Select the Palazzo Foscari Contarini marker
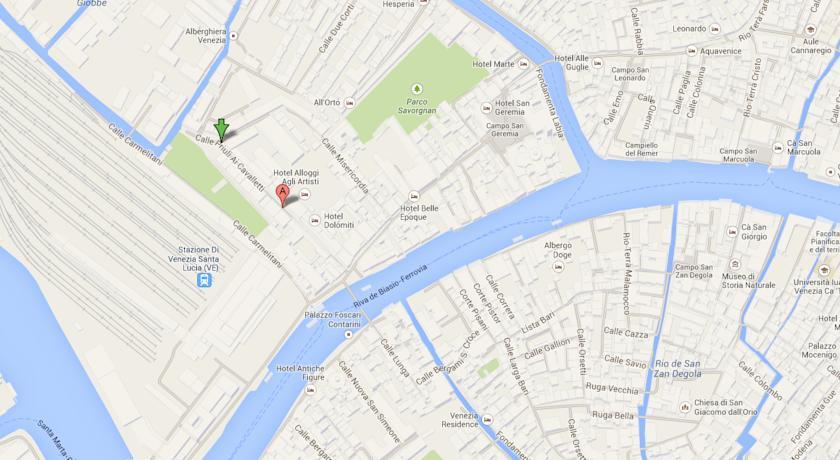 (349, 335)
